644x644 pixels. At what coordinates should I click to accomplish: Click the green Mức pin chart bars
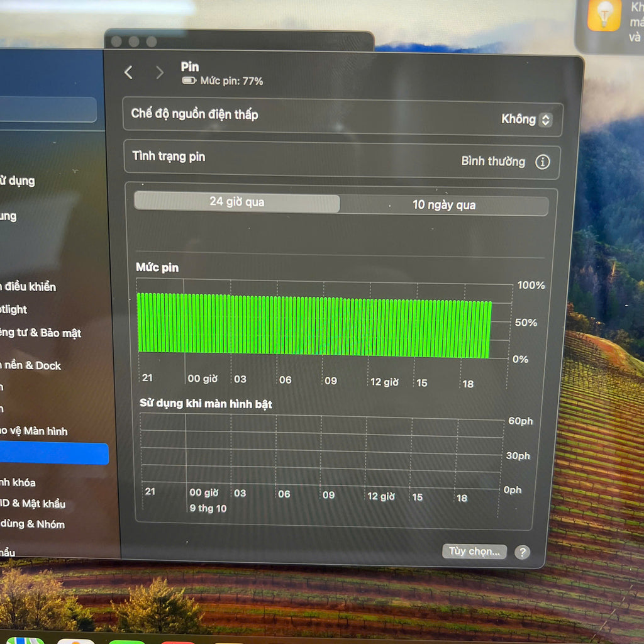click(x=314, y=325)
